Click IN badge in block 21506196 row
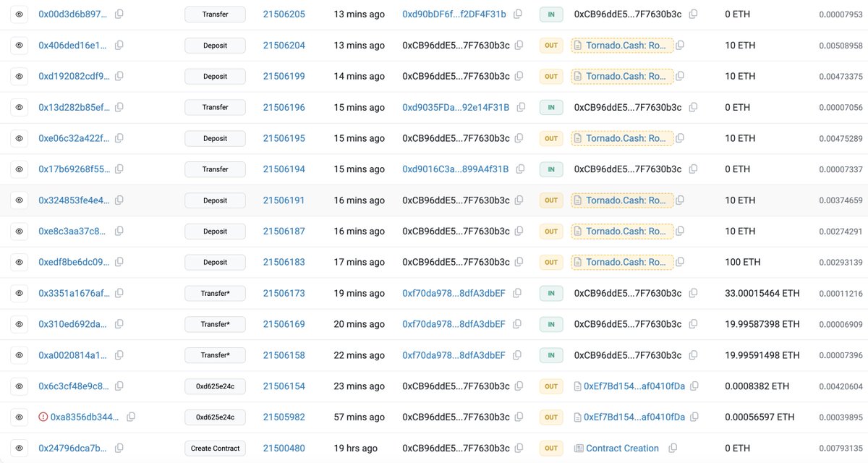 click(x=551, y=107)
